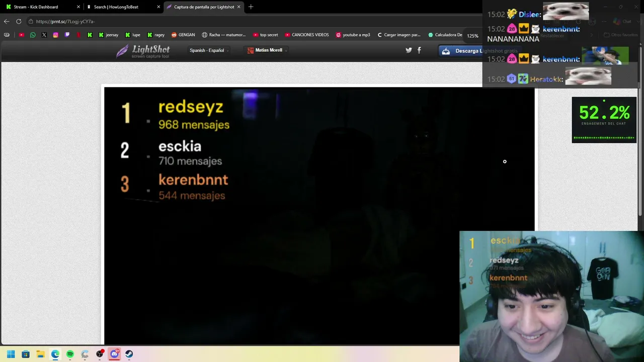
Task: Open the GENGAN Reddit bookmark
Action: (x=183, y=35)
